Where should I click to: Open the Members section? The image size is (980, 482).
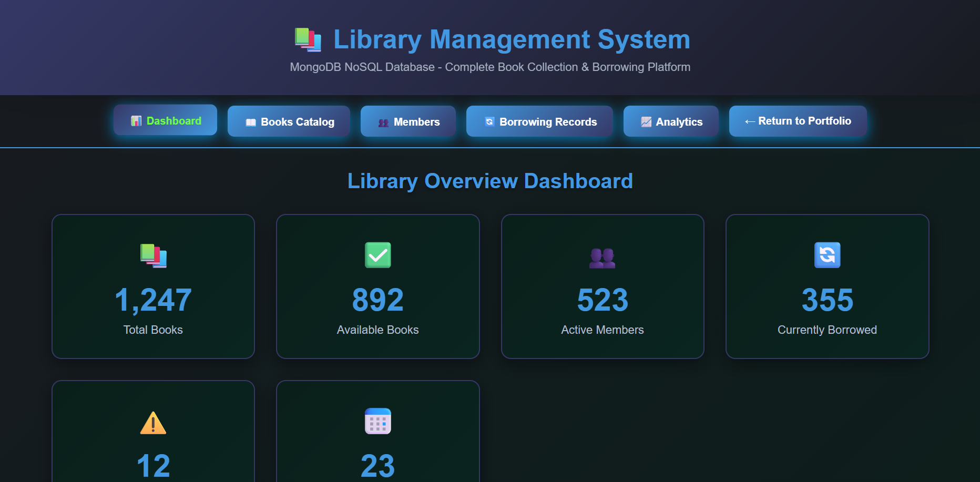coord(408,121)
